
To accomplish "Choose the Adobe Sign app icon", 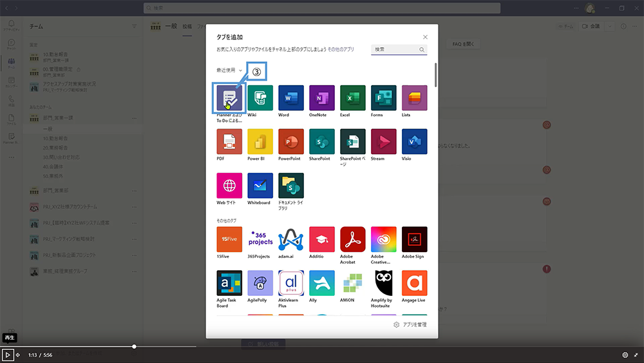I will coord(414,239).
